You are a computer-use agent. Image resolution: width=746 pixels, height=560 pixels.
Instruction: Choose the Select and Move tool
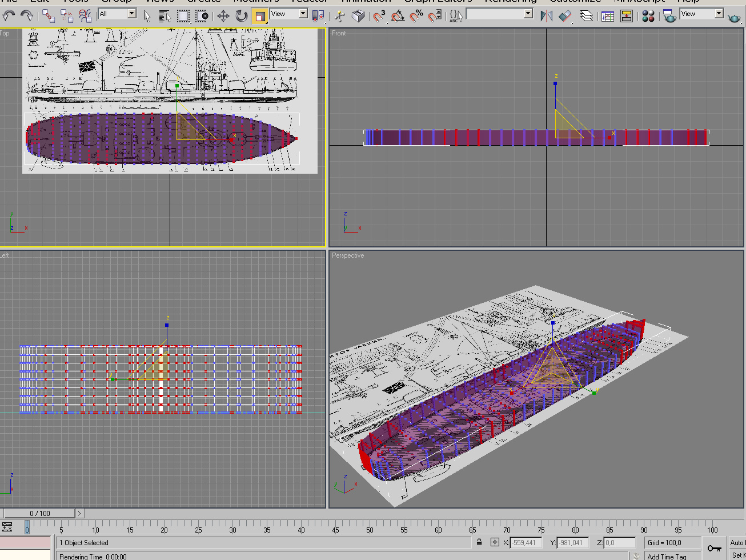[x=223, y=16]
